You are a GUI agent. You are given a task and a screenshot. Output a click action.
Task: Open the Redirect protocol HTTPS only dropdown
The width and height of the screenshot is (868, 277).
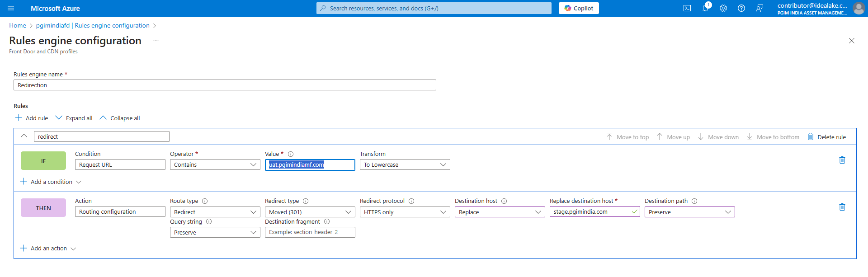pos(405,212)
